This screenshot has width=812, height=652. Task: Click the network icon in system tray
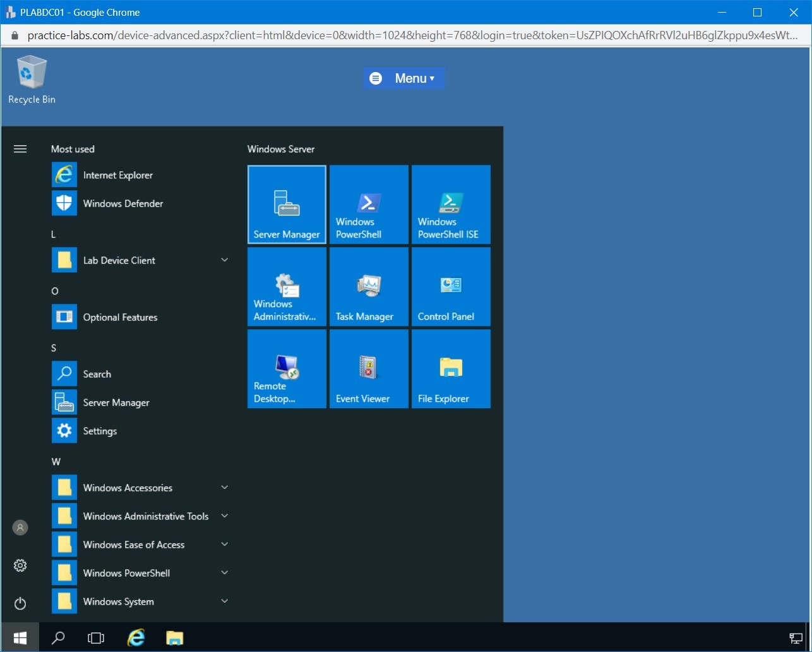[796, 638]
